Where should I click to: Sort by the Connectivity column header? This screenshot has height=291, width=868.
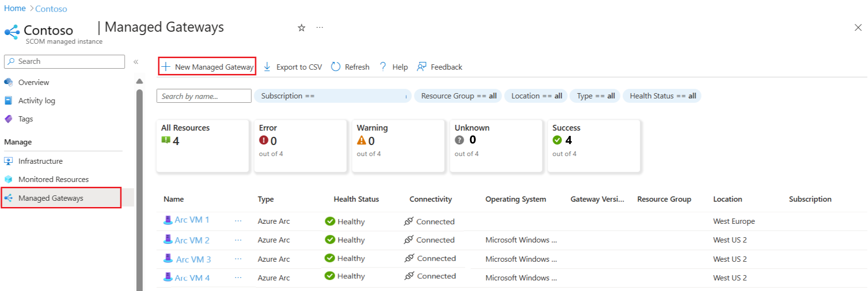[x=431, y=199]
